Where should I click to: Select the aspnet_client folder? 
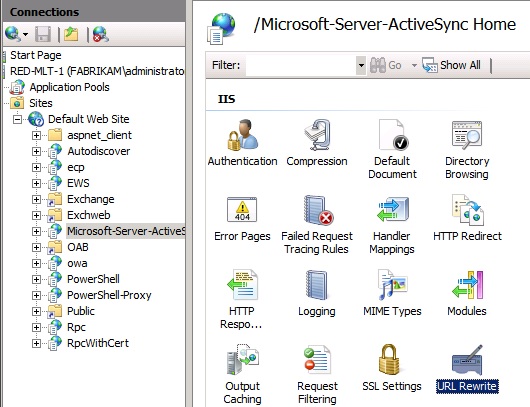click(99, 135)
